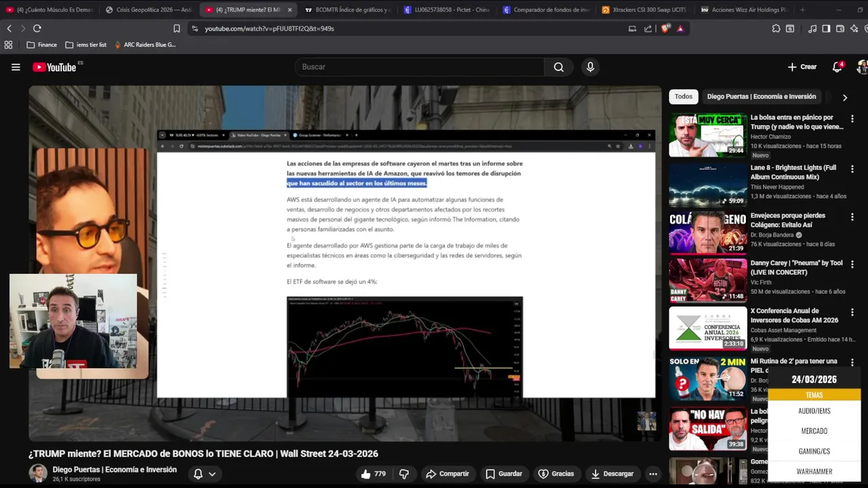
Task: Open the apps grid icon in bookmarks bar
Action: (x=8, y=45)
